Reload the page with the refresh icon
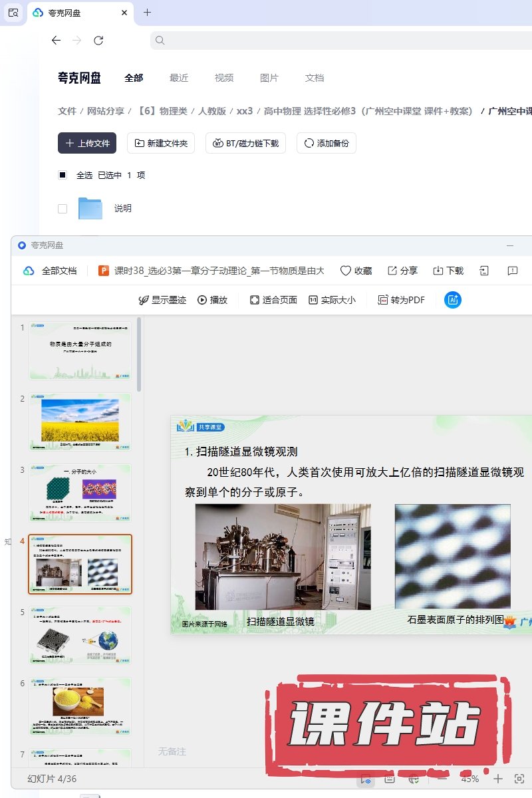This screenshot has height=798, width=532. pyautogui.click(x=98, y=41)
